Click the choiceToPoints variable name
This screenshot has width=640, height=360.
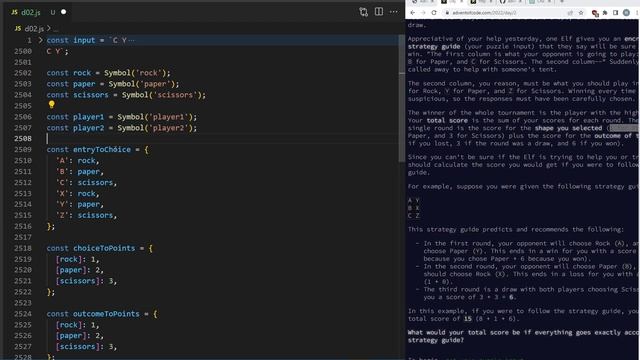point(104,248)
